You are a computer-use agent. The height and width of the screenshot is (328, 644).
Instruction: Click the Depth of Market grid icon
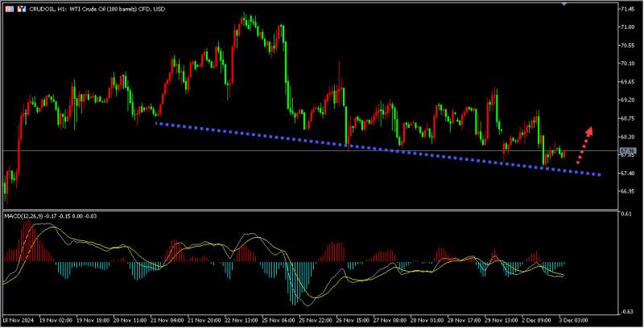9,9
